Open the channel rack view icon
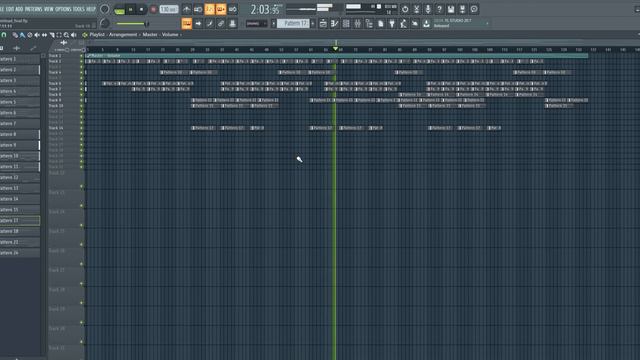Screen dimensions: 640x360 point(346,24)
